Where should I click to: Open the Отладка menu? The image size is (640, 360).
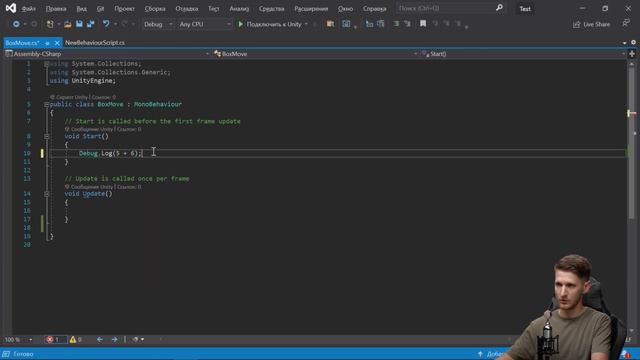(187, 9)
